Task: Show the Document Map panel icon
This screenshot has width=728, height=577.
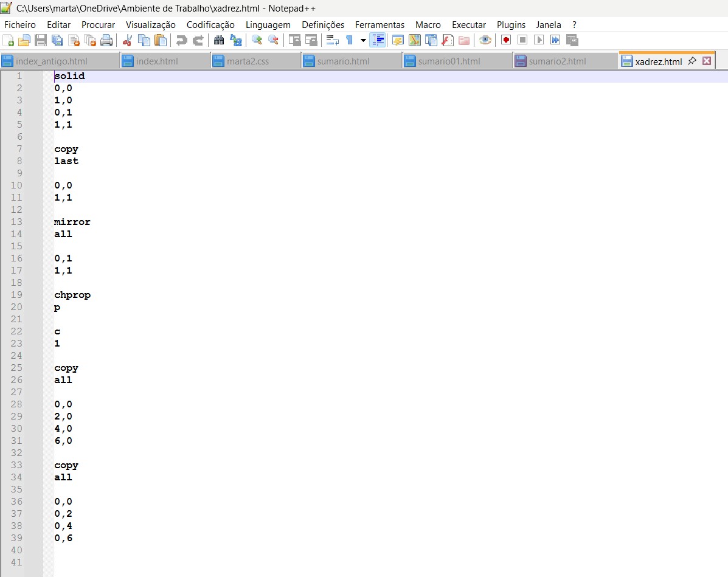Action: pyautogui.click(x=415, y=40)
